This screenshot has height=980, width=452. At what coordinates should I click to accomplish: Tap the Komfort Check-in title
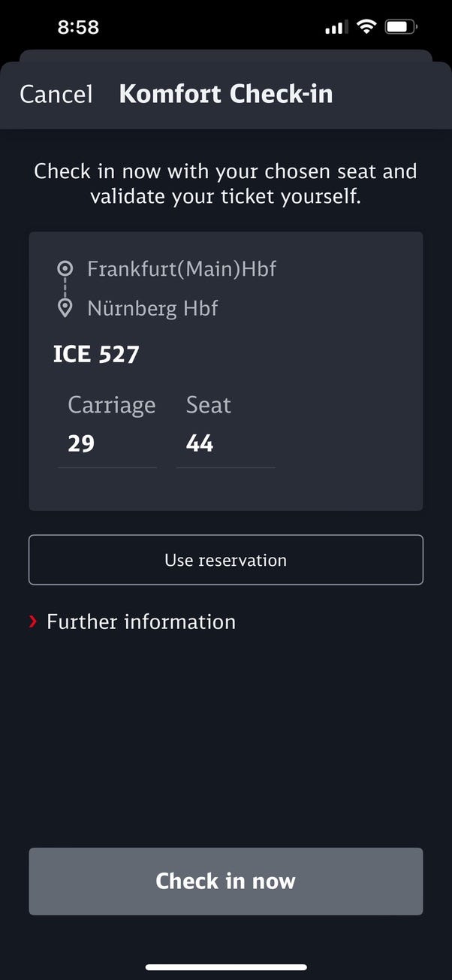(225, 94)
